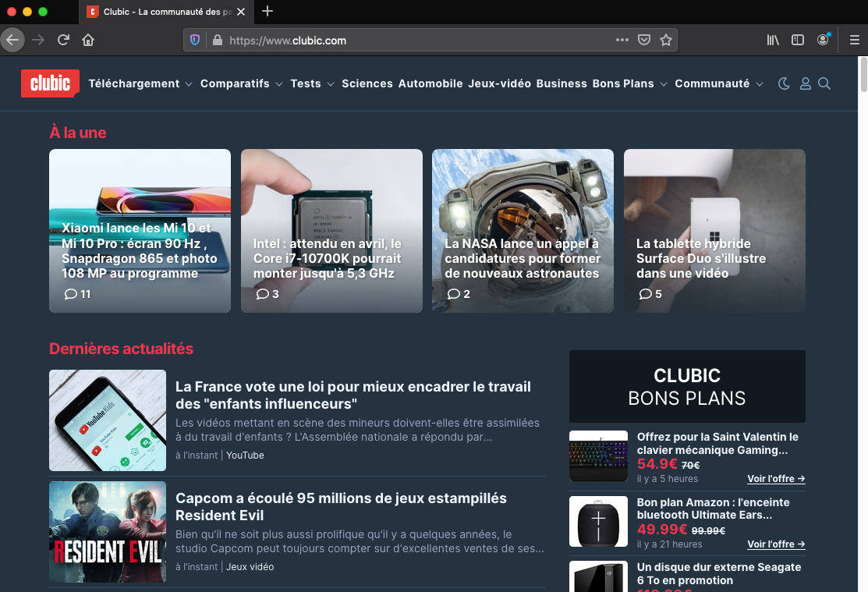Click the red Clubic logo
Screen dimensions: 868x592
coord(51,83)
